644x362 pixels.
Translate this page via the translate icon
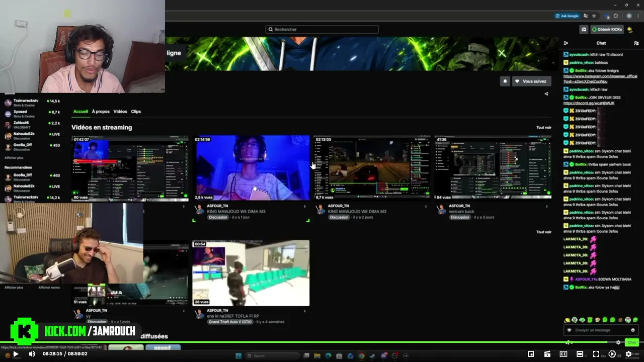586,16
